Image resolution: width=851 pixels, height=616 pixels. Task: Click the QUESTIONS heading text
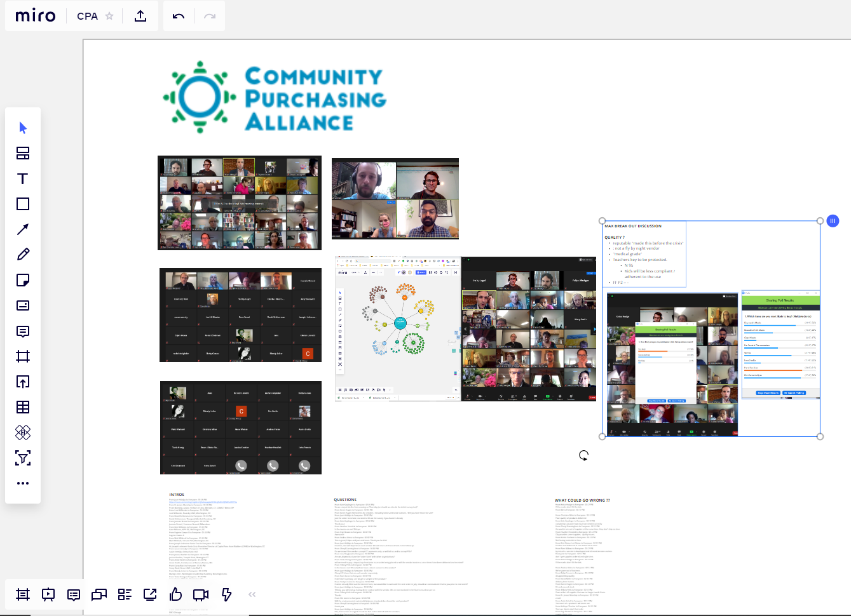(x=345, y=500)
